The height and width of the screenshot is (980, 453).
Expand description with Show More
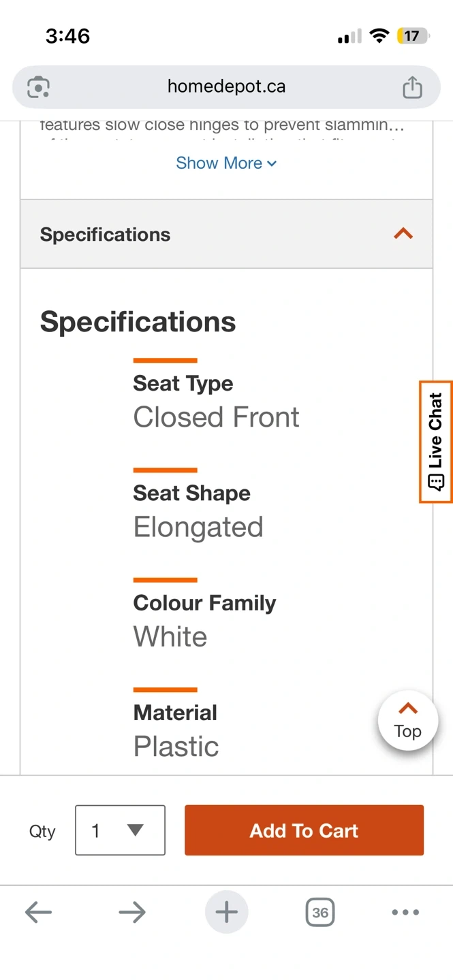point(226,163)
